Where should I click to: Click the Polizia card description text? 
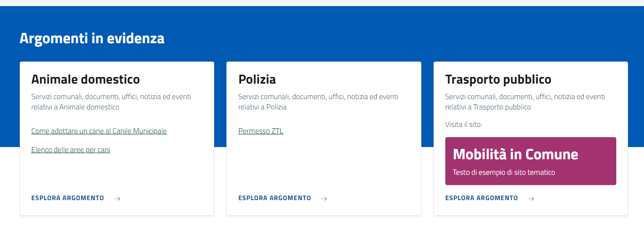pos(318,102)
